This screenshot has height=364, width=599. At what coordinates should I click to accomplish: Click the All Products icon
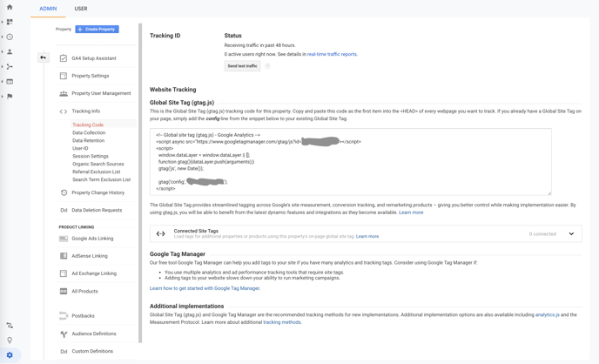pyautogui.click(x=64, y=291)
